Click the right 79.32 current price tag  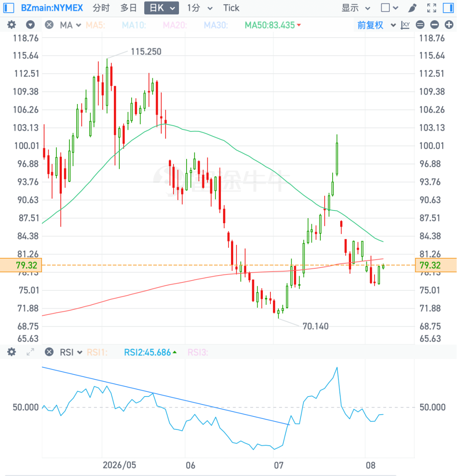point(436,265)
